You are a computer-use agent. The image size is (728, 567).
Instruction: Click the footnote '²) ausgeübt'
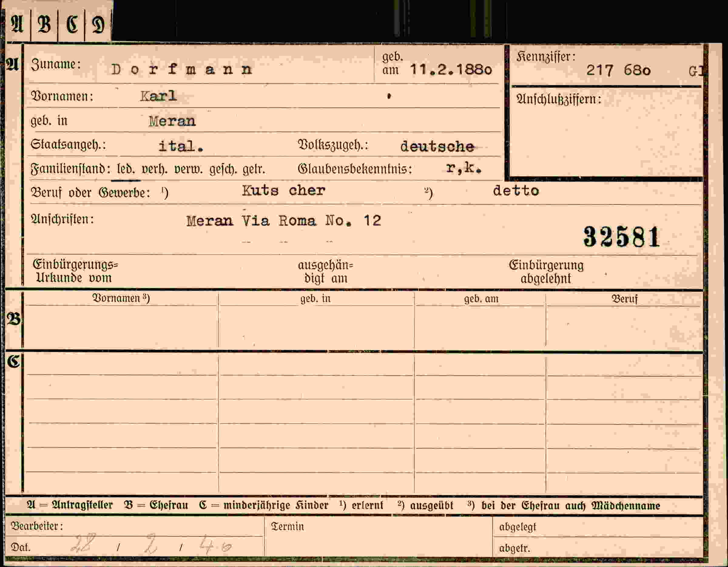tap(425, 505)
